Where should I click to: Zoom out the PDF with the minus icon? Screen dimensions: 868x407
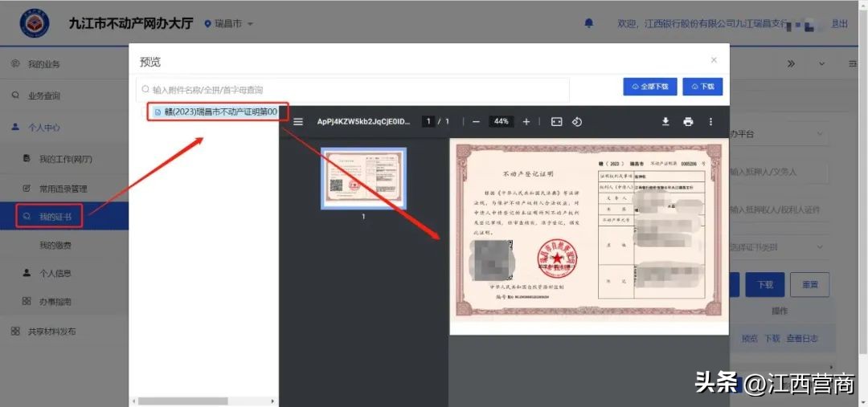point(476,122)
